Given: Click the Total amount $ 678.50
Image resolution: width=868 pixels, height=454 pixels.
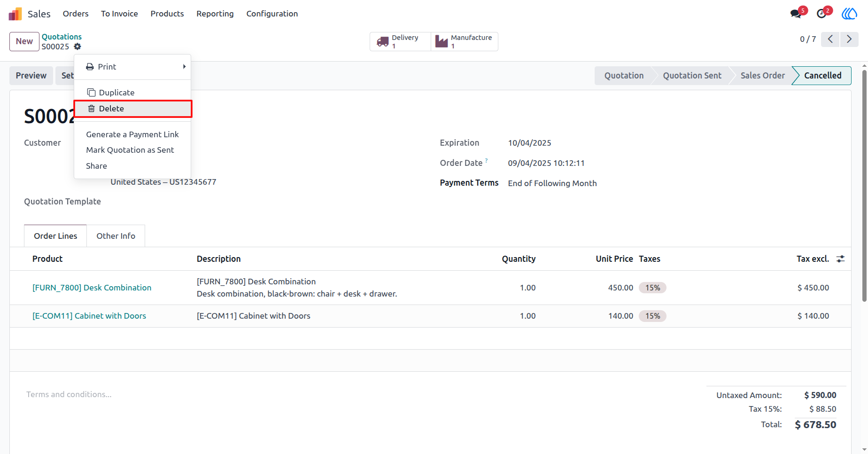Looking at the screenshot, I should pyautogui.click(x=815, y=425).
